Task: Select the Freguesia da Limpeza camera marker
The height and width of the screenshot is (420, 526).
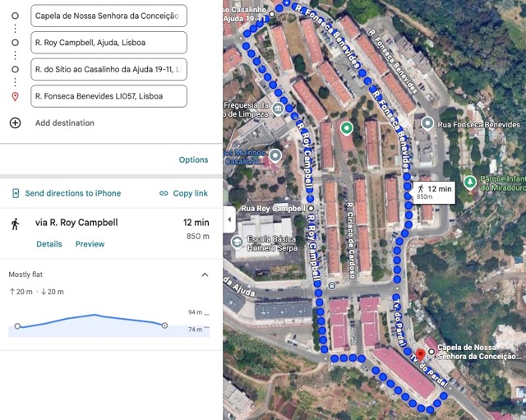Action: pyautogui.click(x=279, y=108)
